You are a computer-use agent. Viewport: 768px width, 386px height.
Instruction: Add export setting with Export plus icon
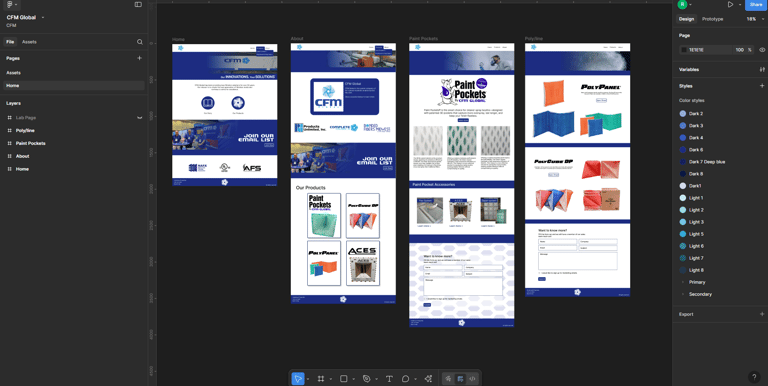(762, 314)
